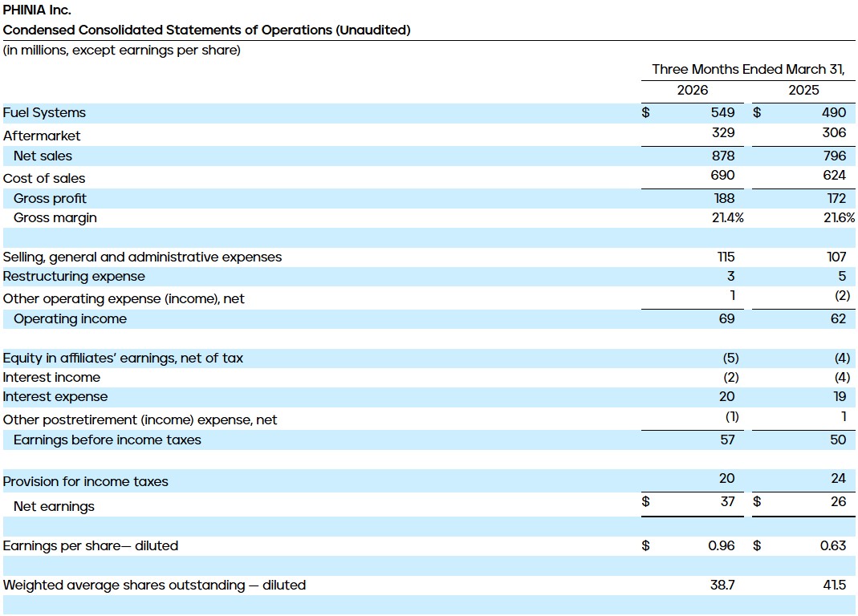This screenshot has width=858, height=616.
Task: Click SG&A 2025 value 107
Action: [836, 257]
